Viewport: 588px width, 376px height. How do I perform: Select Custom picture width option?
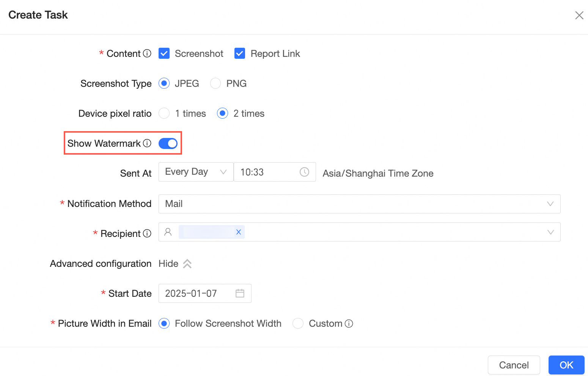(298, 323)
